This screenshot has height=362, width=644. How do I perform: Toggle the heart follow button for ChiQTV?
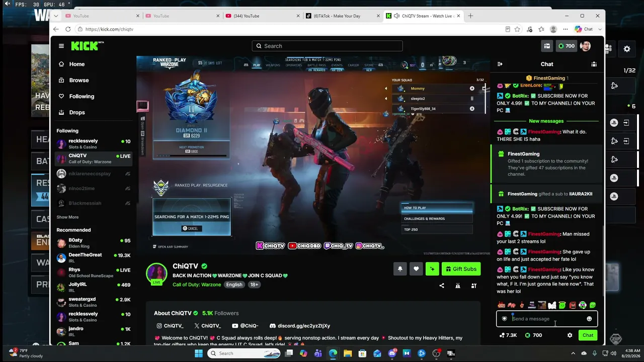click(416, 269)
